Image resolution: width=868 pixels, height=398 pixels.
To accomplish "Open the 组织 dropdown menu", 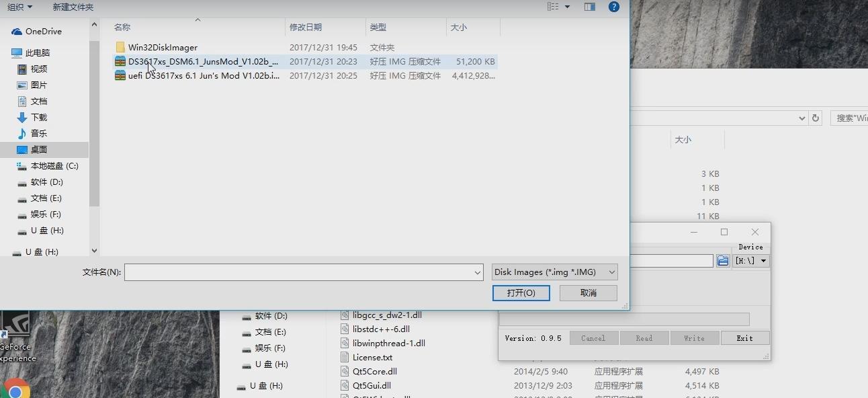I will pos(19,7).
